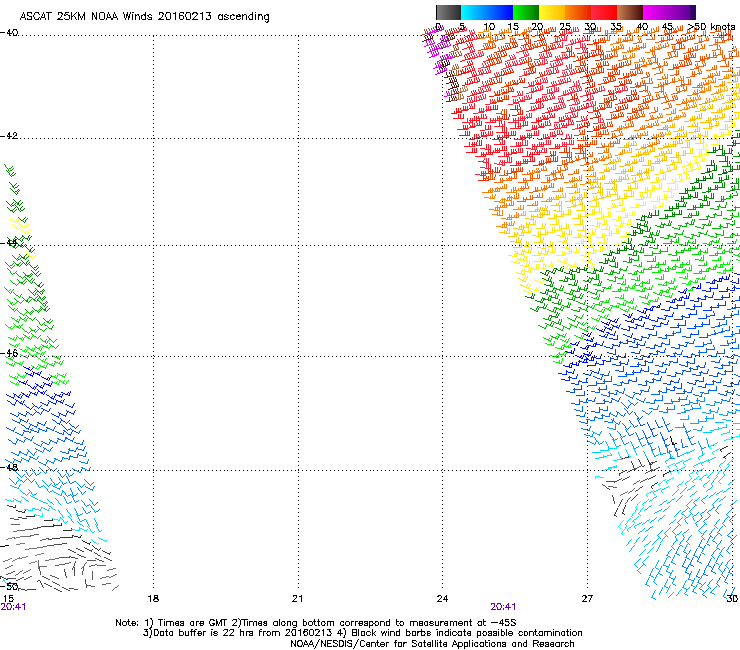Click the note line starting "Note: 1) Times are GMT"
The image size is (740, 650).
click(x=316, y=623)
